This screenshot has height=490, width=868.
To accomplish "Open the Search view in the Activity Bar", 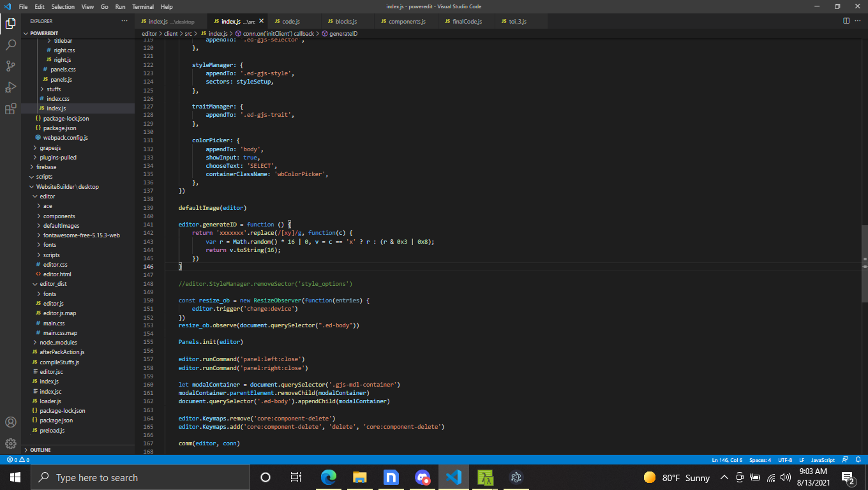I will click(x=10, y=45).
